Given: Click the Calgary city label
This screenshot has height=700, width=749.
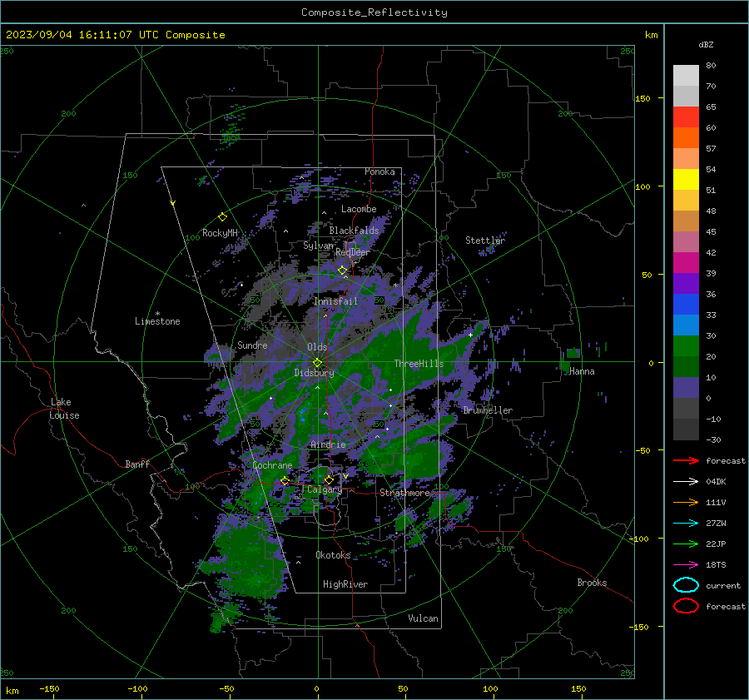Looking at the screenshot, I should (325, 489).
